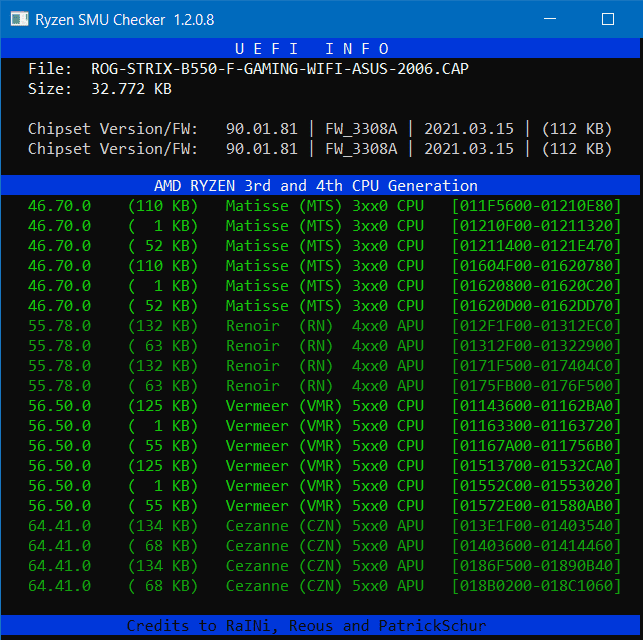Screen dimensions: 643x640
Task: Click the 'File:' label
Action: [50, 69]
